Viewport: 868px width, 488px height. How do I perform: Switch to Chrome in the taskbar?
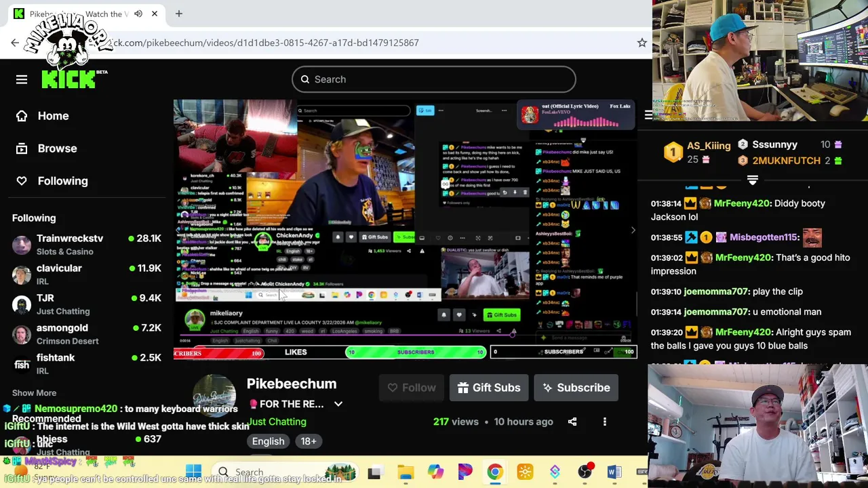(495, 472)
